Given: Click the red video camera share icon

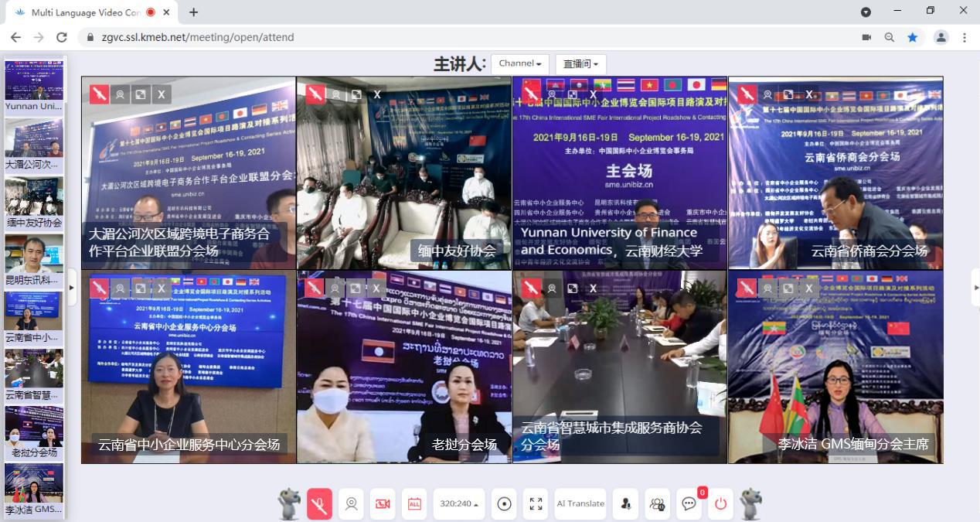Looking at the screenshot, I should pos(383,503).
